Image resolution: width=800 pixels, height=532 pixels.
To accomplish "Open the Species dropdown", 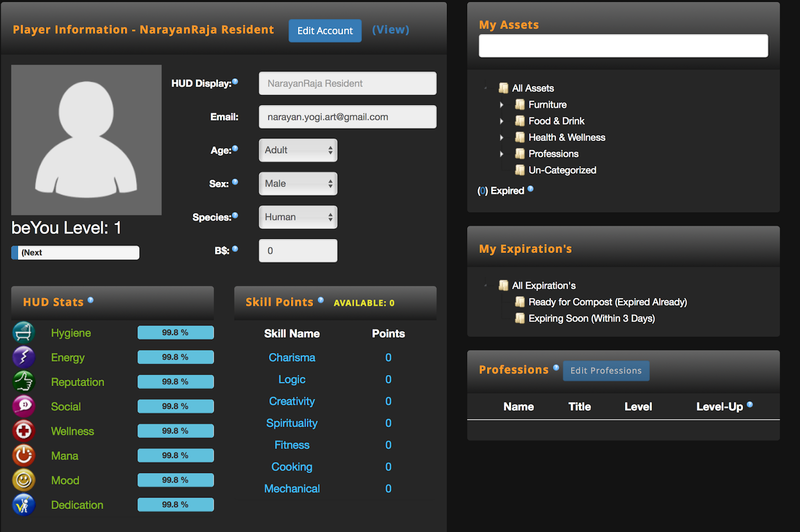I will 297,217.
